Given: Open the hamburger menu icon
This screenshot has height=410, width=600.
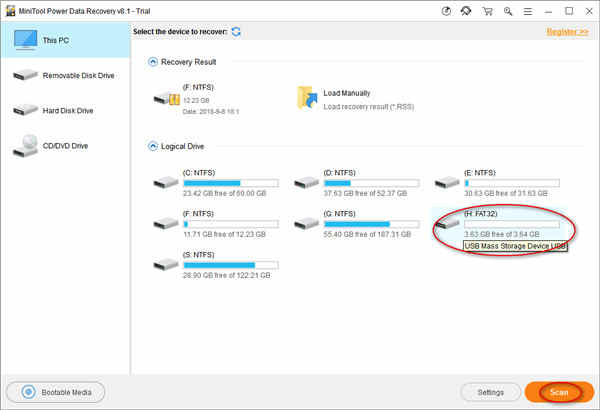Looking at the screenshot, I should point(528,11).
